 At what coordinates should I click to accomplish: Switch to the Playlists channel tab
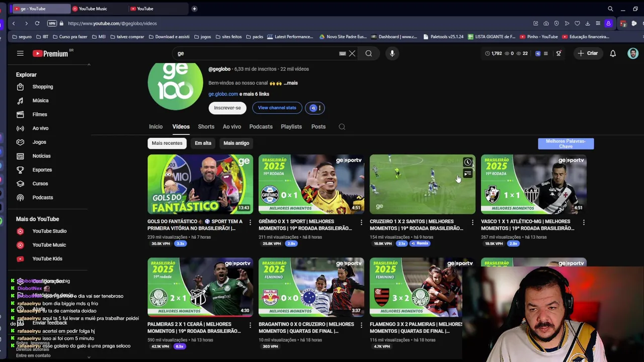click(x=291, y=127)
